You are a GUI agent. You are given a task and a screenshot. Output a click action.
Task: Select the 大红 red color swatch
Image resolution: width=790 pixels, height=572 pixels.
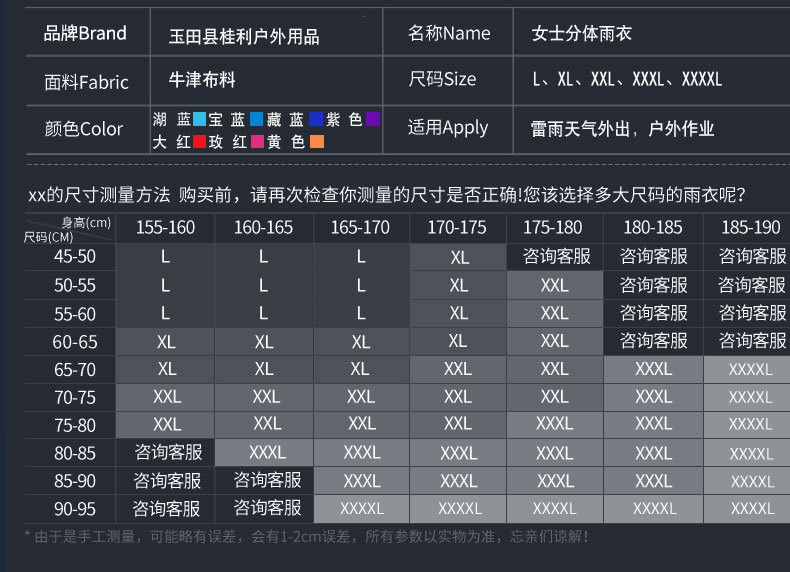point(200,142)
